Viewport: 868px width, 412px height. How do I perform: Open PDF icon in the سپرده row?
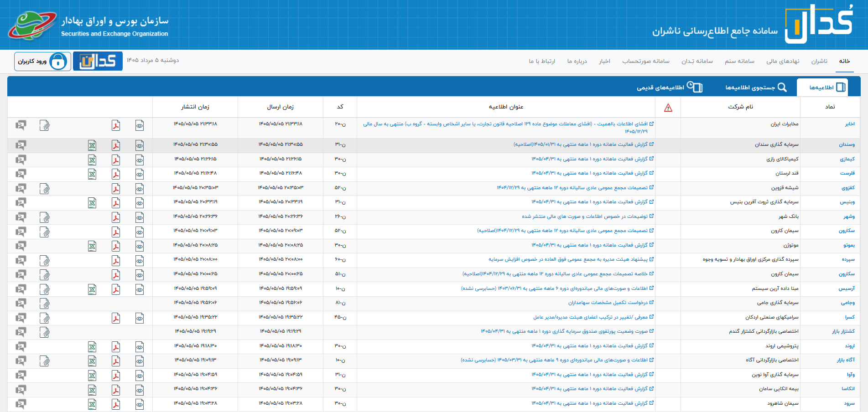pos(116,261)
